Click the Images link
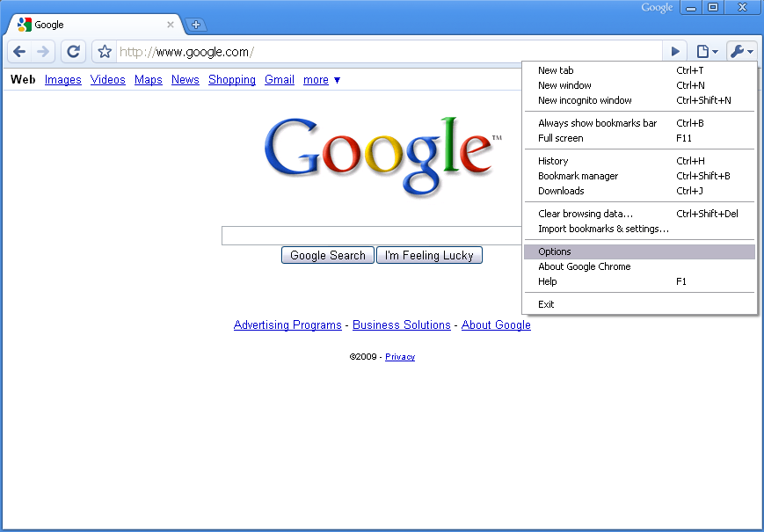The width and height of the screenshot is (764, 532). 62,79
